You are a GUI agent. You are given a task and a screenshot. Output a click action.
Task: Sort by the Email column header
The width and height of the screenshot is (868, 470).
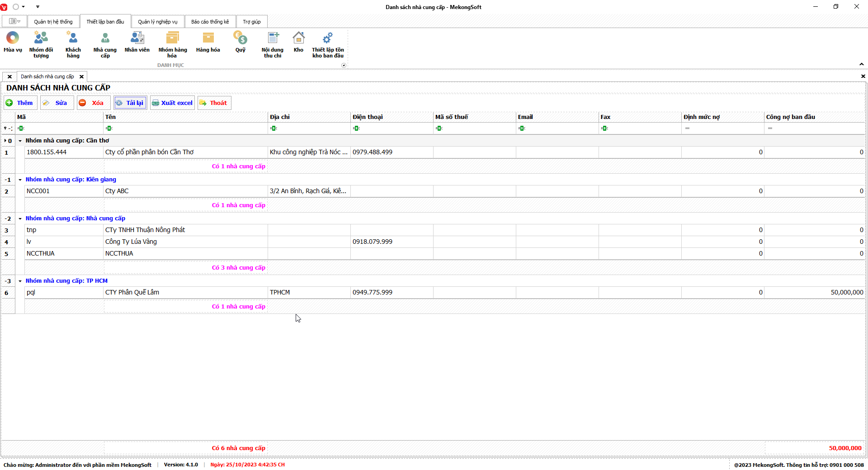pos(557,117)
